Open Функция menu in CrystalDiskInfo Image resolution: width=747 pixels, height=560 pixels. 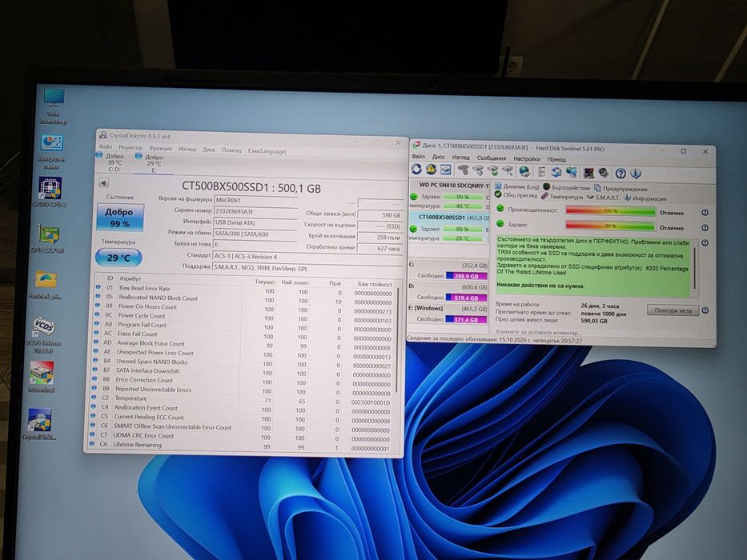click(x=161, y=148)
